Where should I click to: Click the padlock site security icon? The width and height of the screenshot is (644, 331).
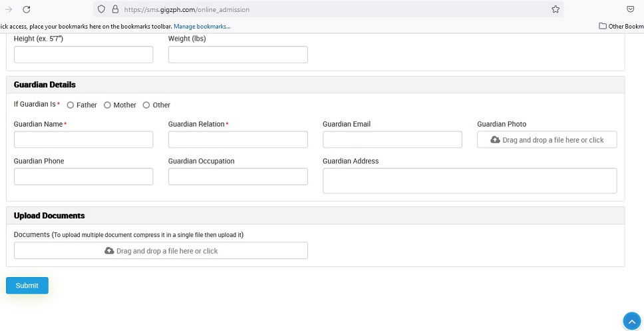point(115,9)
